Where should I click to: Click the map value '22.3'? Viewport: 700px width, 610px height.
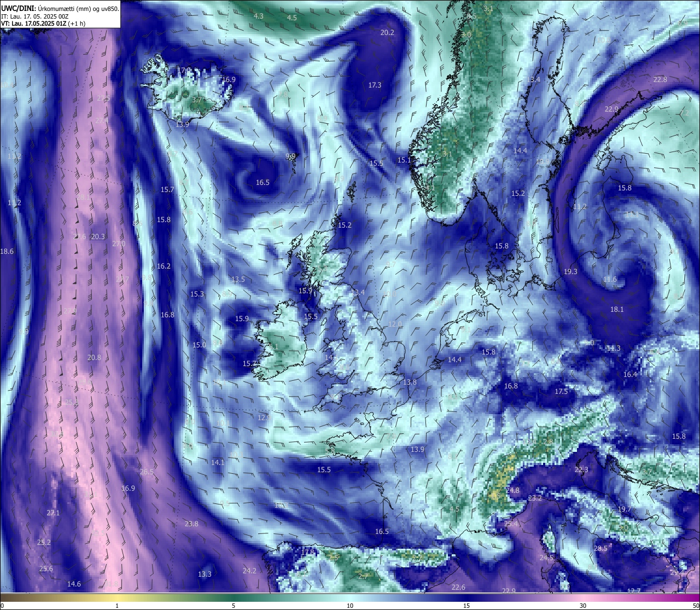pyautogui.click(x=581, y=470)
